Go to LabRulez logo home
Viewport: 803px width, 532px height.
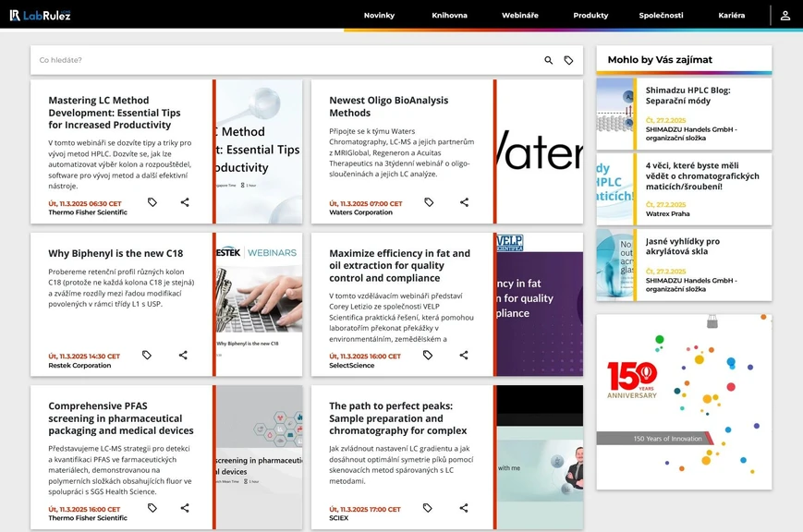[x=40, y=16]
